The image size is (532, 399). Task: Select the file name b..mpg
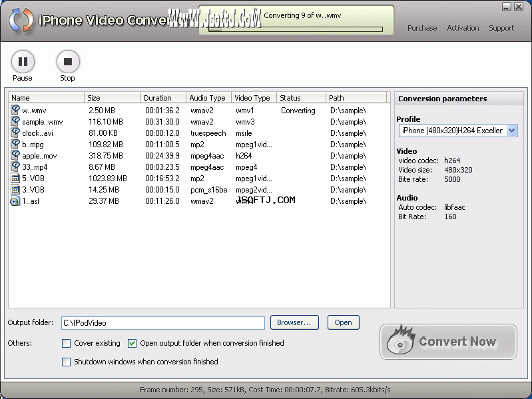pos(33,145)
